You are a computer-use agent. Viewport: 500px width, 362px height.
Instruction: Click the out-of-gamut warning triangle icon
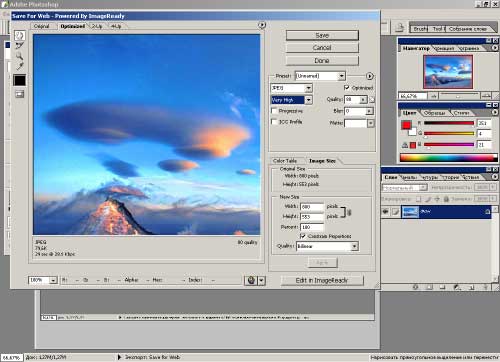coord(405,145)
